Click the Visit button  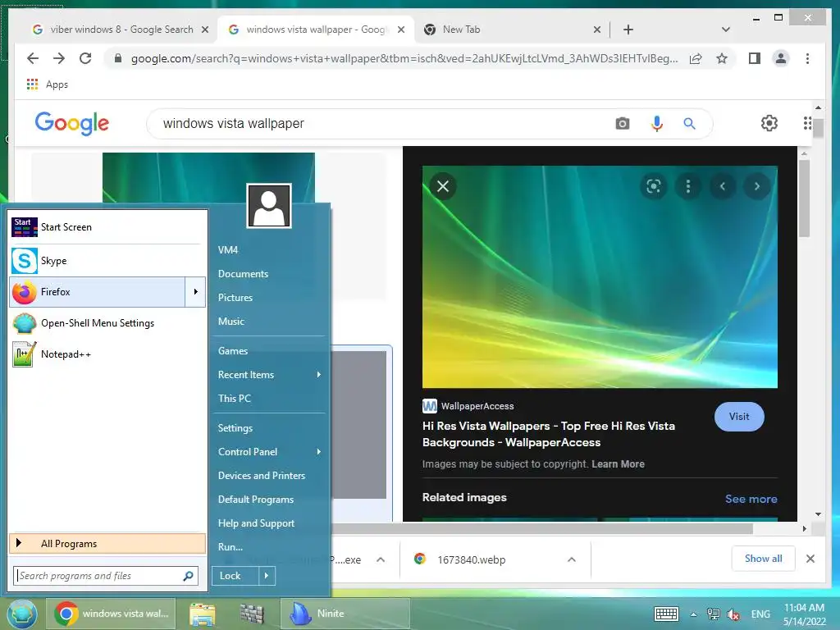tap(739, 416)
